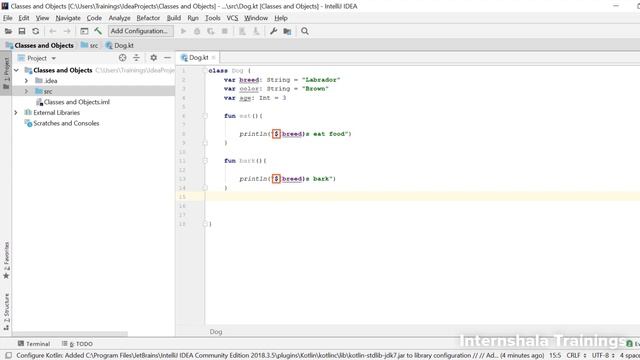Close the Dog.kt editor tab
Image resolution: width=640 pixels, height=360 pixels.
point(213,58)
